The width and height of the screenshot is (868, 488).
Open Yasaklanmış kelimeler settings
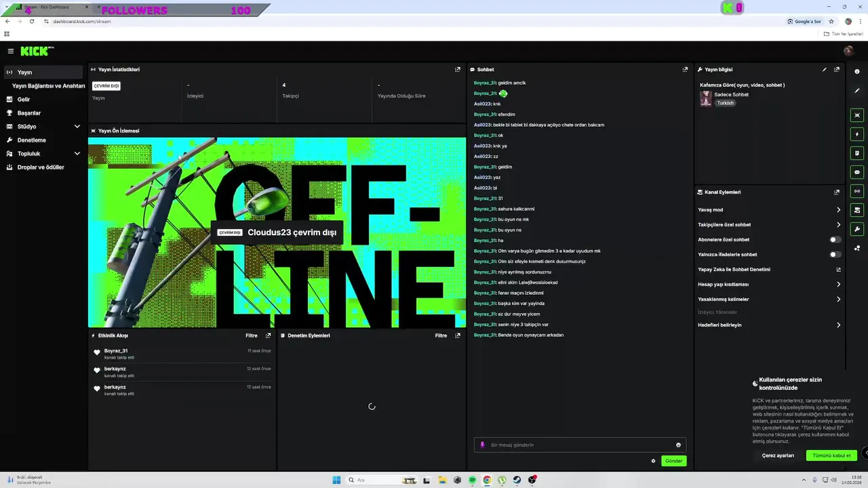769,300
